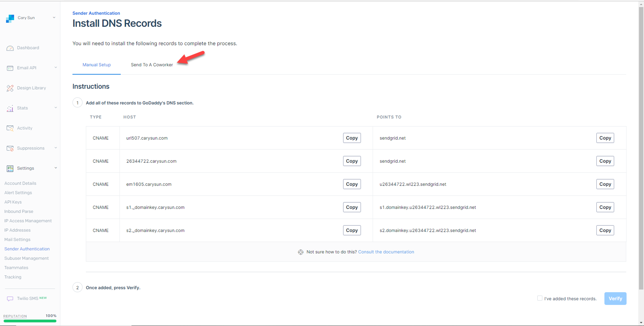Expand the Cary Sun account dropdown
The image size is (644, 326).
point(54,17)
